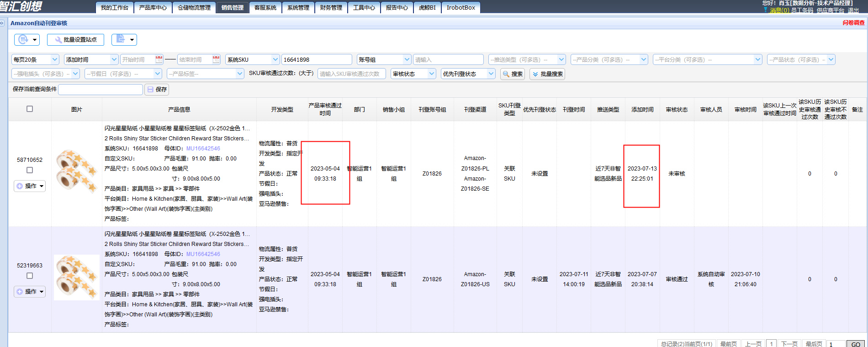Image resolution: width=868 pixels, height=347 pixels.
Task: Open product thumbnail for record 58710652
Action: tap(77, 172)
